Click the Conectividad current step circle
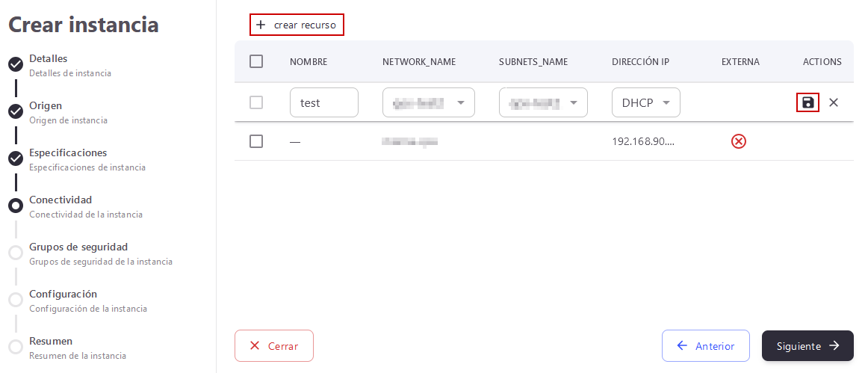This screenshot has height=373, width=868. pyautogui.click(x=16, y=206)
